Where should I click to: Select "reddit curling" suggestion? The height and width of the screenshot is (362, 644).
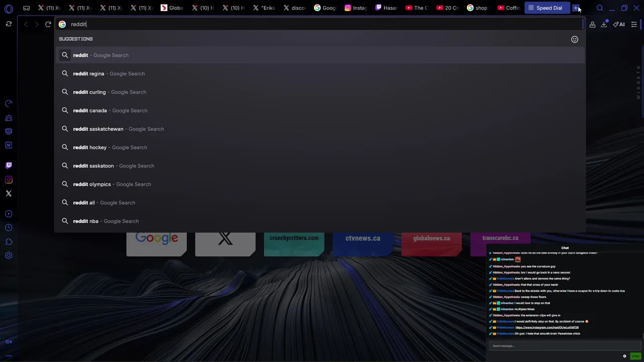point(320,92)
